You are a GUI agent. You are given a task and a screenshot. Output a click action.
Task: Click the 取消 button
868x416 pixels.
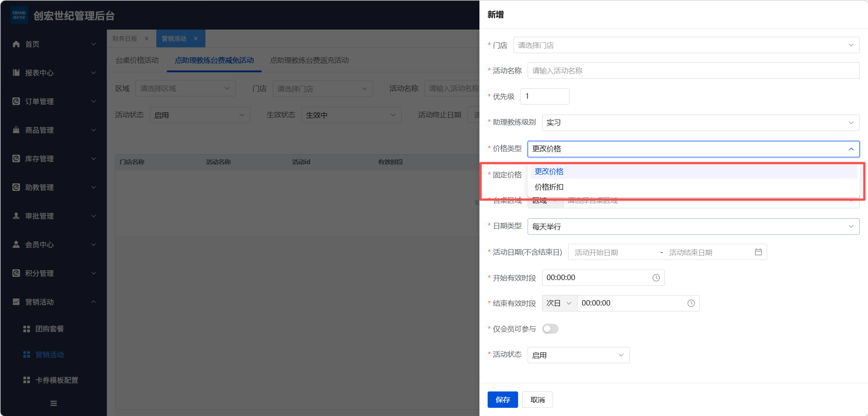tap(537, 400)
